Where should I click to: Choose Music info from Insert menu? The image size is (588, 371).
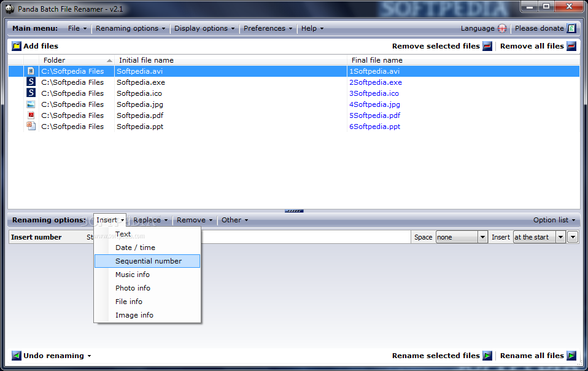(147, 275)
